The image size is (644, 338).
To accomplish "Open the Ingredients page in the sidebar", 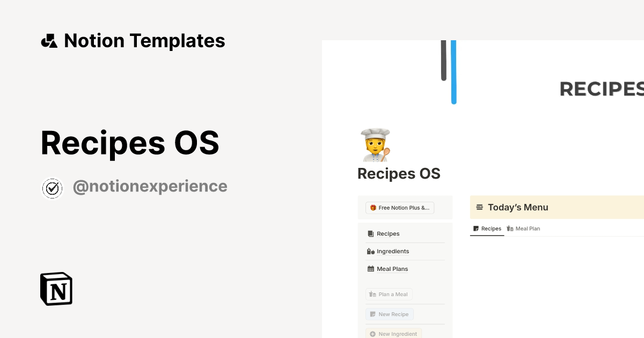I will 393,251.
